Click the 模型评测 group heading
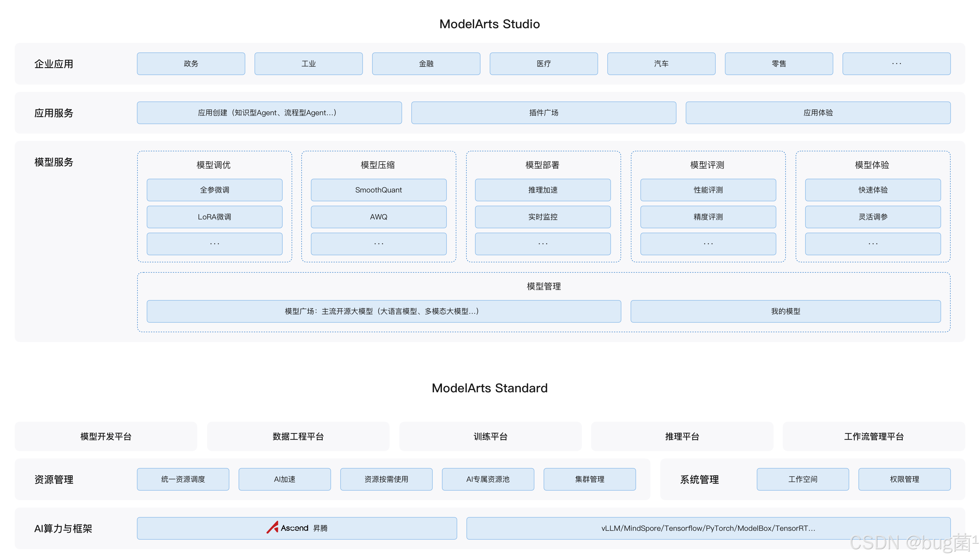 [x=707, y=165]
